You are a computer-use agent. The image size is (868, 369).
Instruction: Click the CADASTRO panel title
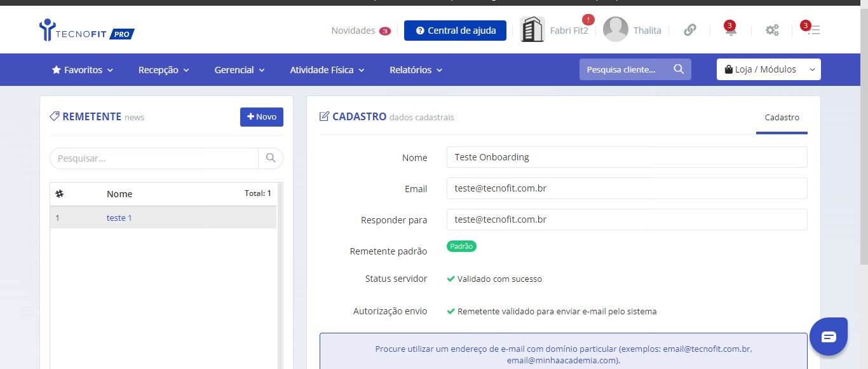(359, 117)
